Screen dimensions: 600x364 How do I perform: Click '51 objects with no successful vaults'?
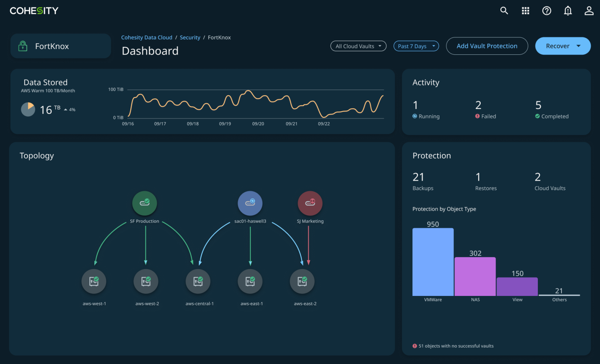(x=456, y=346)
